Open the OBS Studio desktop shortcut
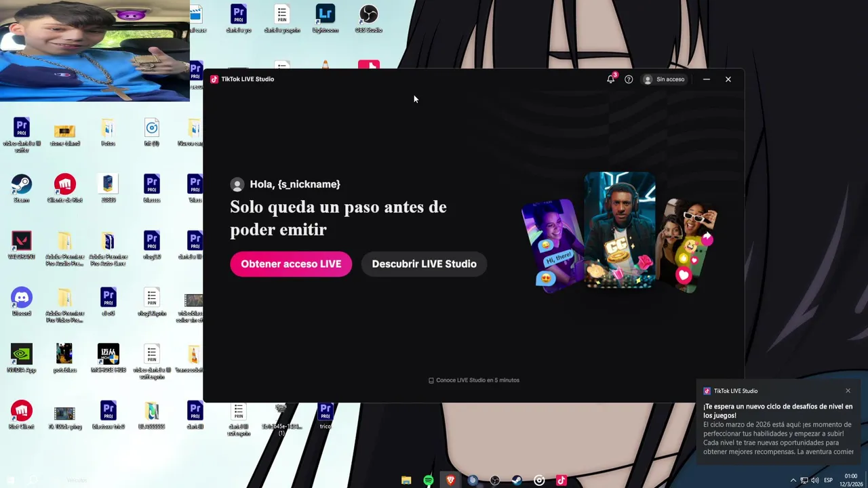The height and width of the screenshot is (488, 868). coord(369,19)
